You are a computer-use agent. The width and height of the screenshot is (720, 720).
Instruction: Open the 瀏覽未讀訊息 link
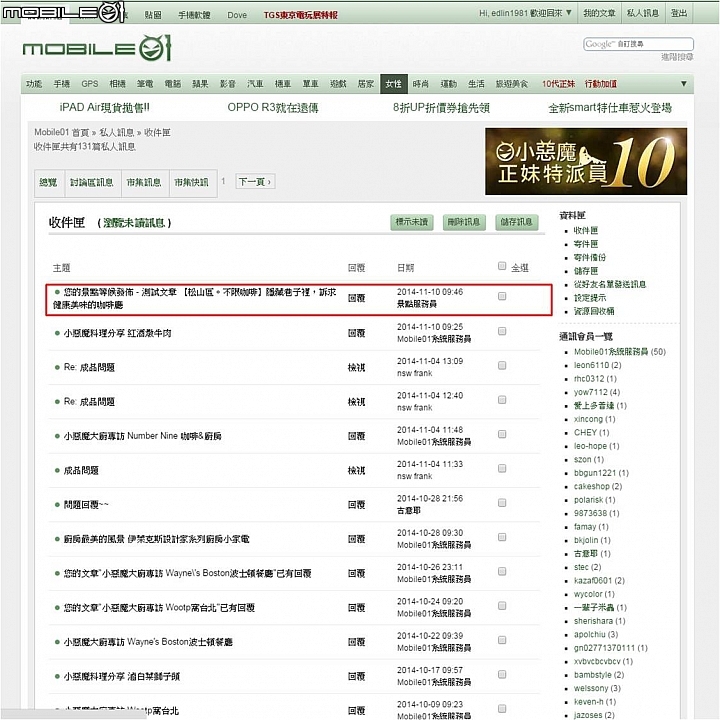(x=134, y=223)
